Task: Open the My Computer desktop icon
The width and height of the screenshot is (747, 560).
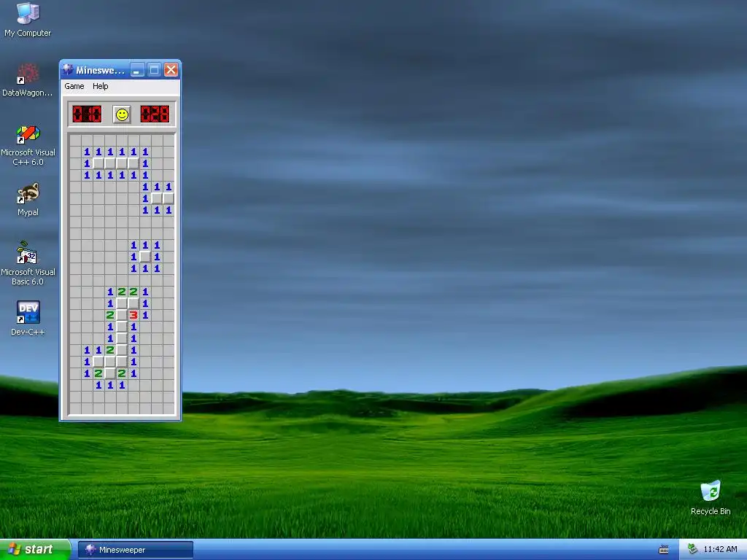Action: click(x=28, y=20)
